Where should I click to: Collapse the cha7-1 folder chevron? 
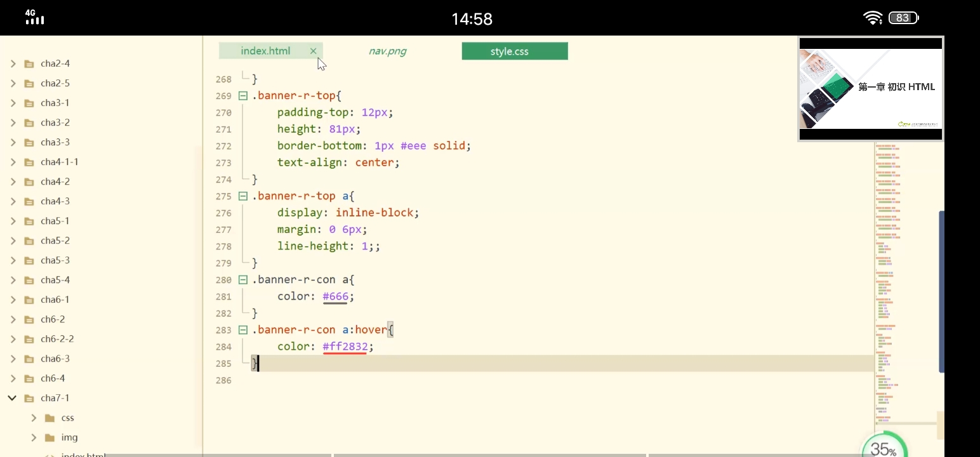pyautogui.click(x=12, y=398)
